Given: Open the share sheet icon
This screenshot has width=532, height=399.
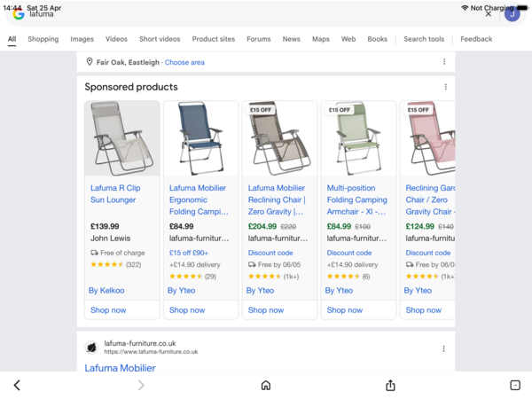Looking at the screenshot, I should (390, 385).
